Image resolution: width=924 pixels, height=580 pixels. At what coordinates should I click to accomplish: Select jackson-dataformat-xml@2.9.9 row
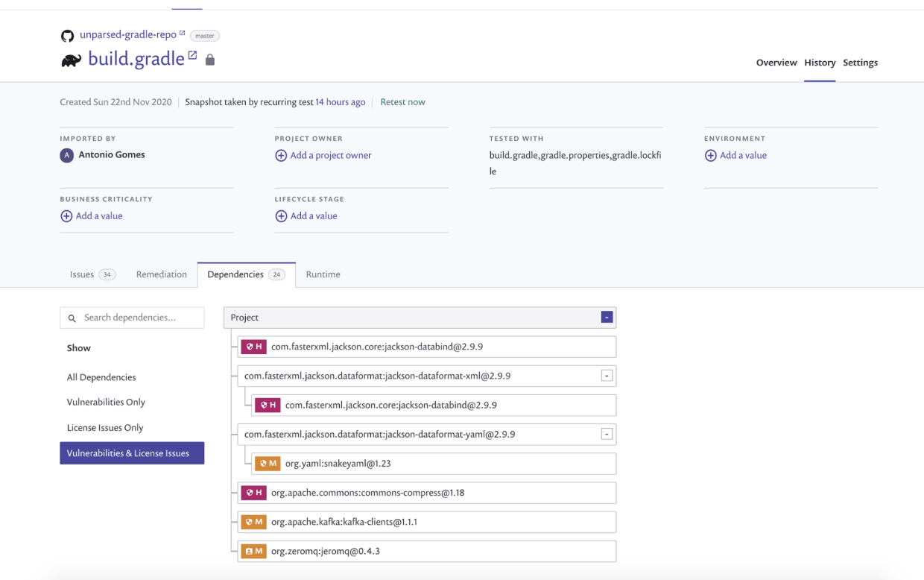coord(427,376)
